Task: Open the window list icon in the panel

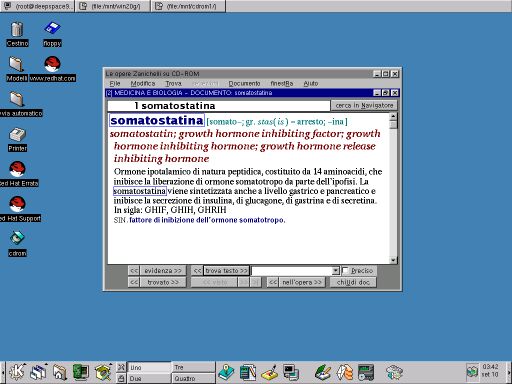Action: point(38,372)
